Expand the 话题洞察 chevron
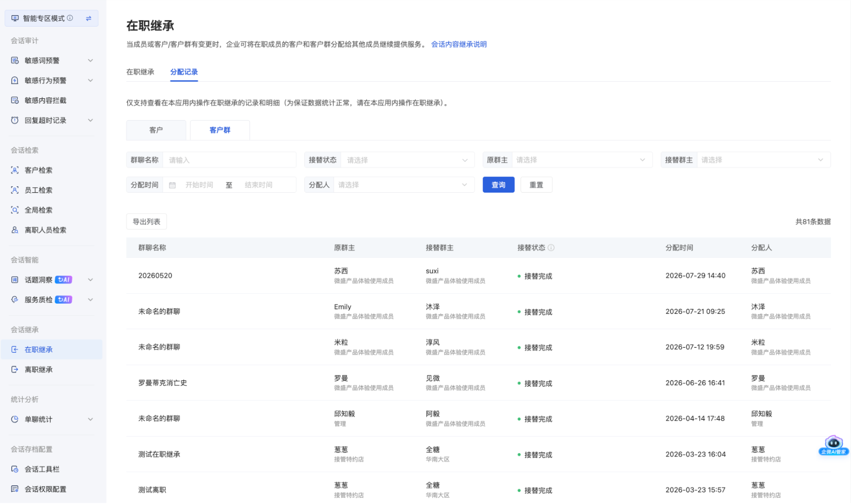This screenshot has height=504, width=851. [x=90, y=280]
